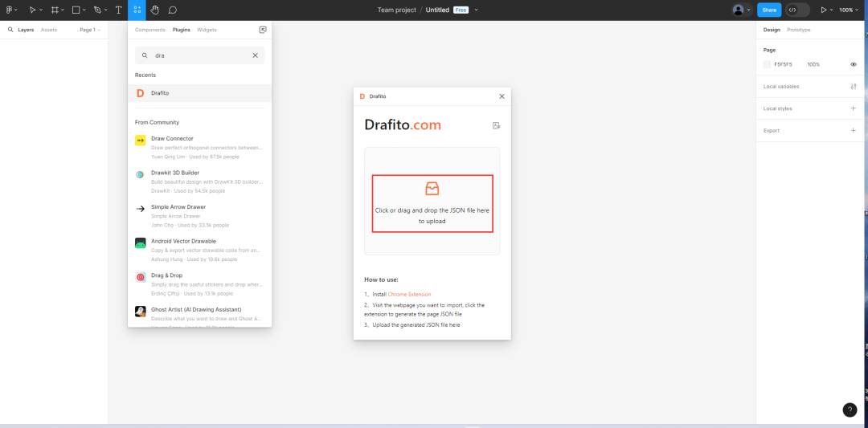The width and height of the screenshot is (868, 428).
Task: Select Android Vector Drawable plugin
Action: pyautogui.click(x=200, y=250)
